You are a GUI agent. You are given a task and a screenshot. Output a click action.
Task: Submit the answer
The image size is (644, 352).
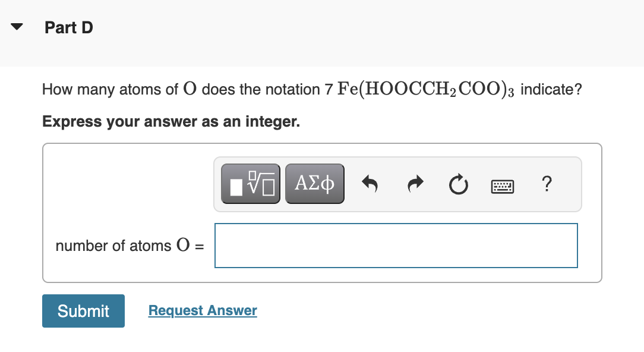pos(83,310)
